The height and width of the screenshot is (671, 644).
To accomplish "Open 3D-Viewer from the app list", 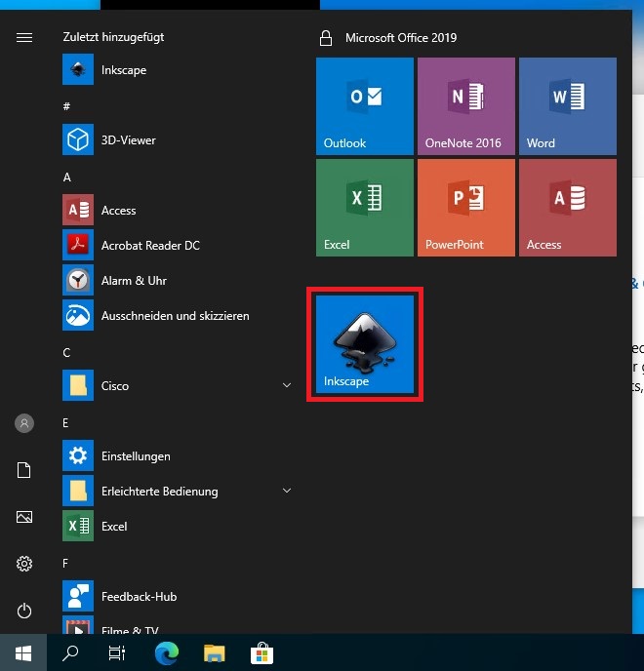I will click(128, 140).
